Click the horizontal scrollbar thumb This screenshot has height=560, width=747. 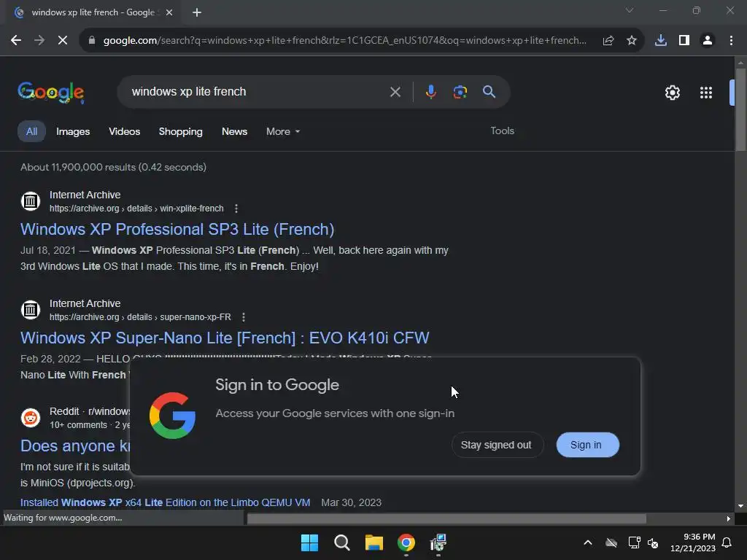pyautogui.click(x=446, y=518)
